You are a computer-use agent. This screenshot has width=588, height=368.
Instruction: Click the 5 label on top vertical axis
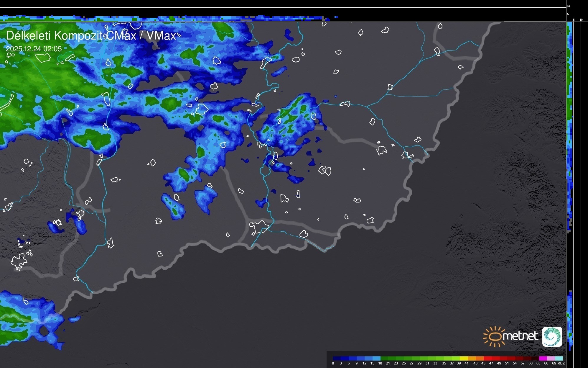click(568, 14)
